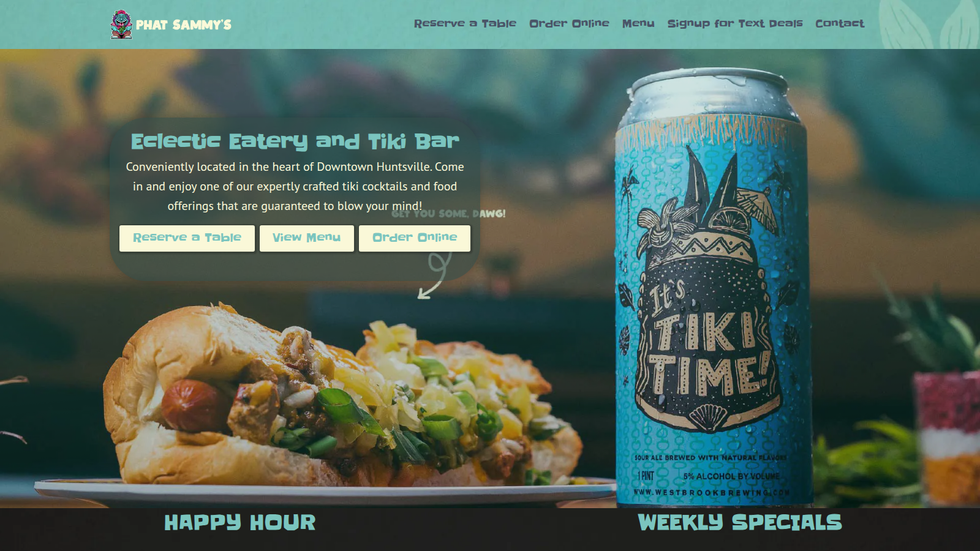Viewport: 980px width, 551px height.
Task: Click the View Menu button
Action: pyautogui.click(x=306, y=238)
